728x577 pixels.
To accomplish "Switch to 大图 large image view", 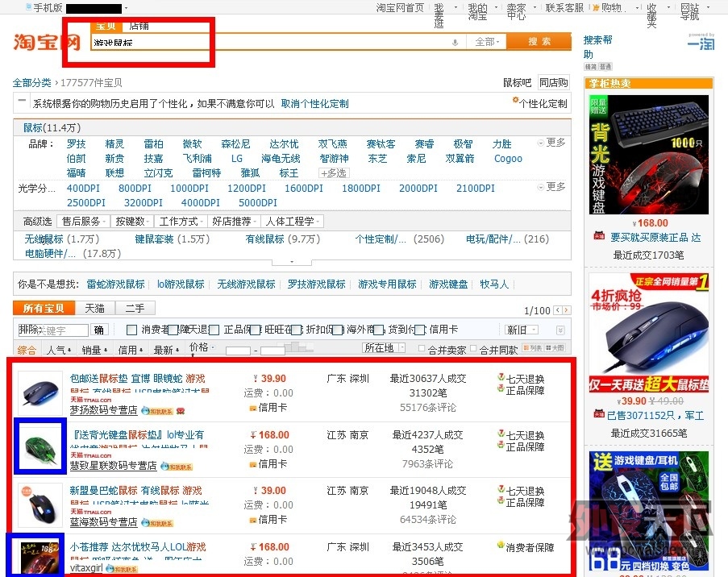I will click(x=555, y=347).
